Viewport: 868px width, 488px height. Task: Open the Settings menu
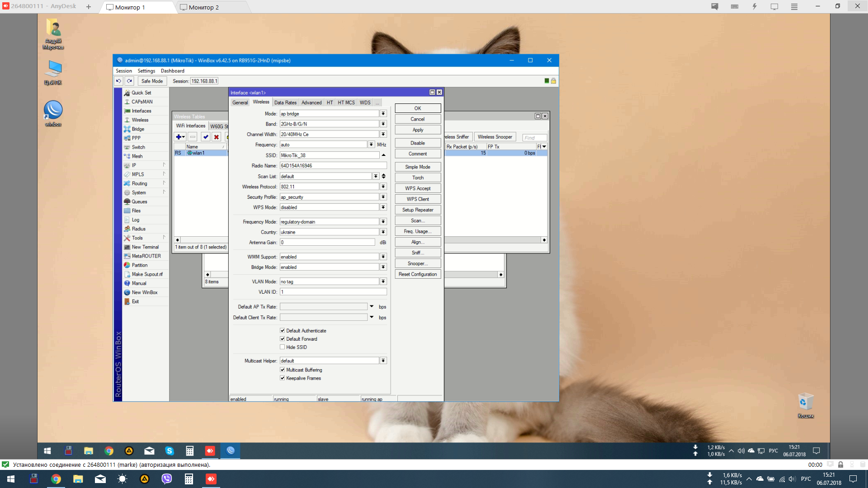tap(146, 71)
